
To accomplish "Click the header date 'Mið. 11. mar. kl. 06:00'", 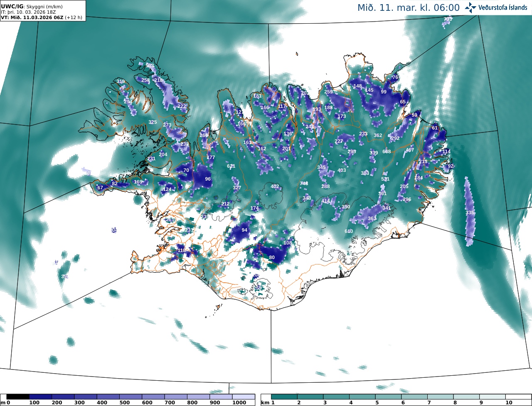I will (409, 7).
